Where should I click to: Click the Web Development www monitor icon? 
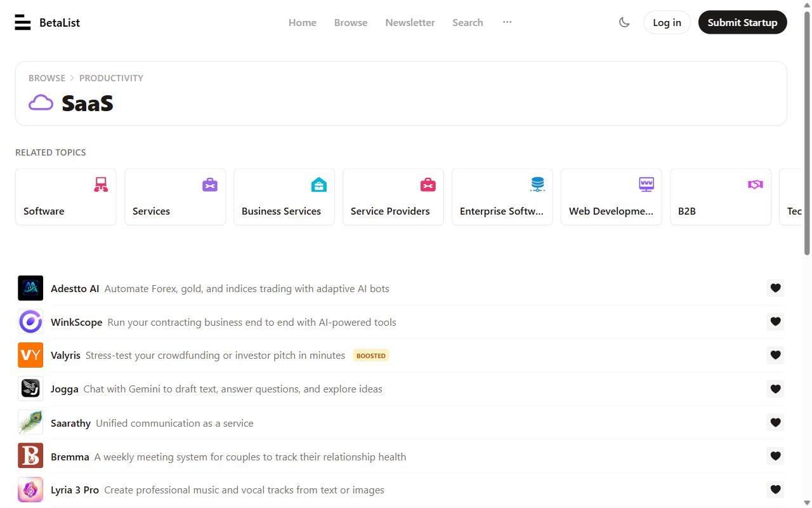tap(646, 185)
